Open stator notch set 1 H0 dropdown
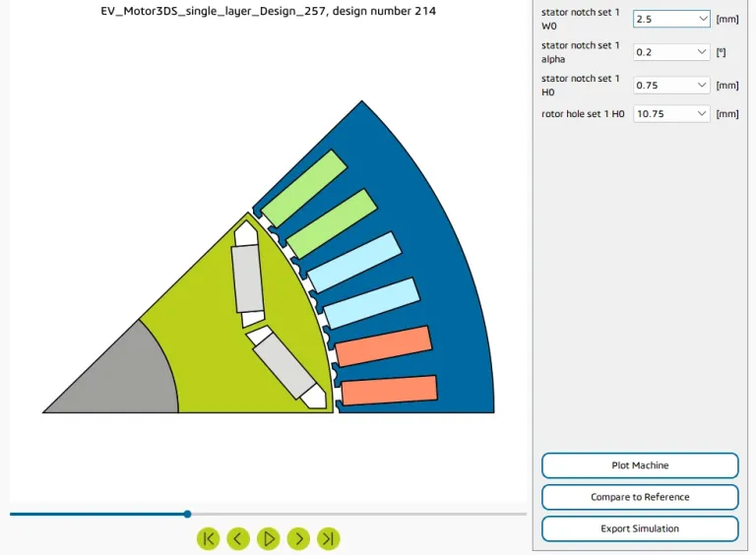756x555 pixels. tap(672, 85)
